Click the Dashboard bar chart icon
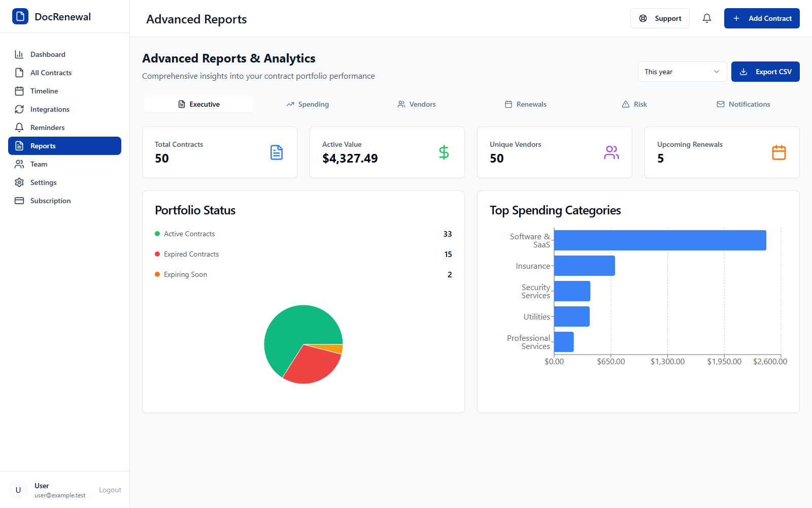 pos(19,54)
